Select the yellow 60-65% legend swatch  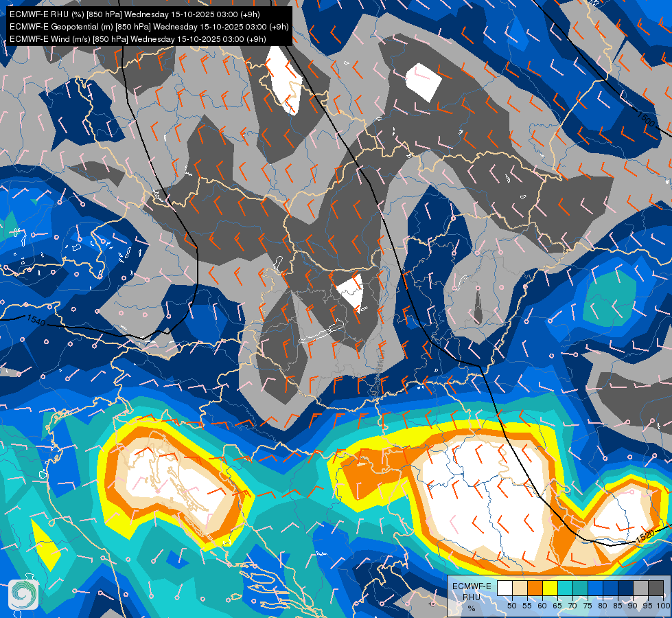551,588
